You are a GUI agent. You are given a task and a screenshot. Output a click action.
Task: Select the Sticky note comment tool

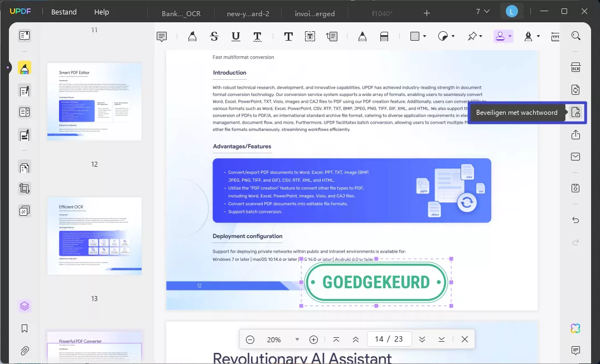click(x=162, y=36)
